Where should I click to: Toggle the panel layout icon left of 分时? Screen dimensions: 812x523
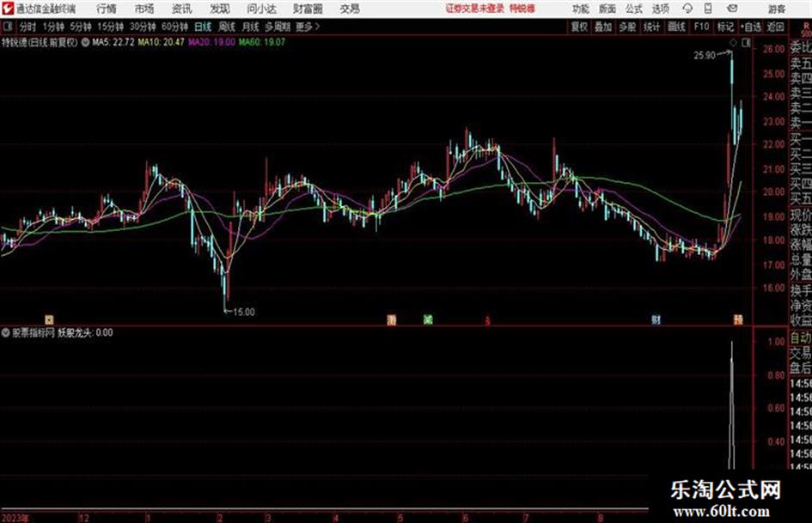pos(7,27)
